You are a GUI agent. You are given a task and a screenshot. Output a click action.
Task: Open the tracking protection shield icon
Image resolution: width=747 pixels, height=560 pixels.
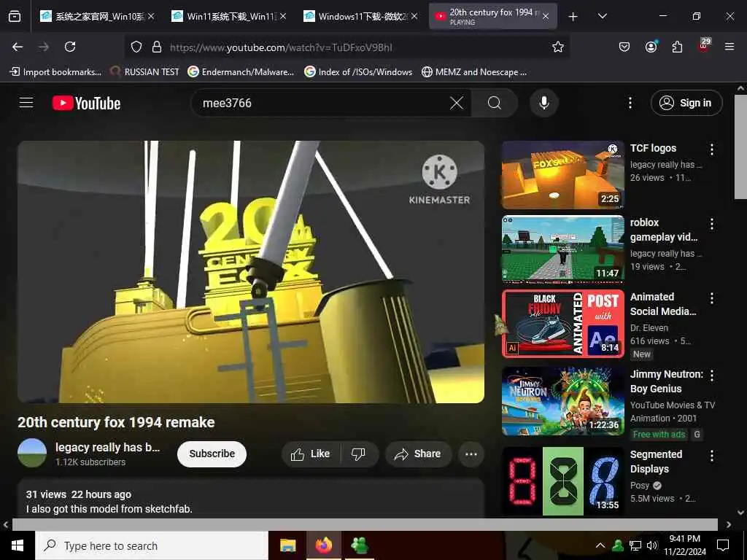[x=136, y=47]
